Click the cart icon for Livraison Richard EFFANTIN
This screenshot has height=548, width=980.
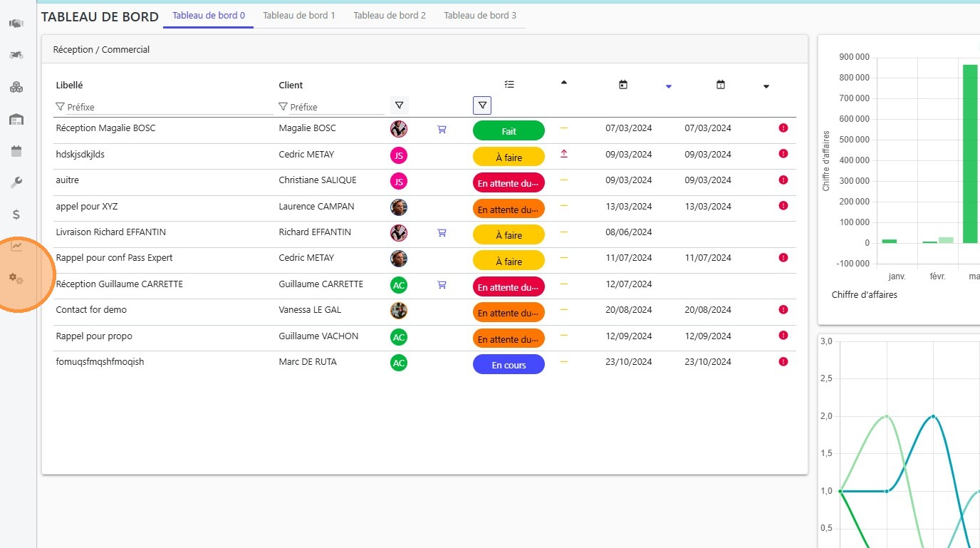pyautogui.click(x=442, y=232)
